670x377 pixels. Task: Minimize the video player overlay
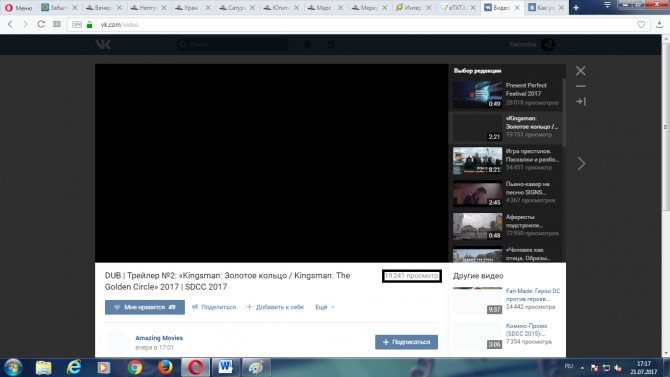pyautogui.click(x=580, y=86)
